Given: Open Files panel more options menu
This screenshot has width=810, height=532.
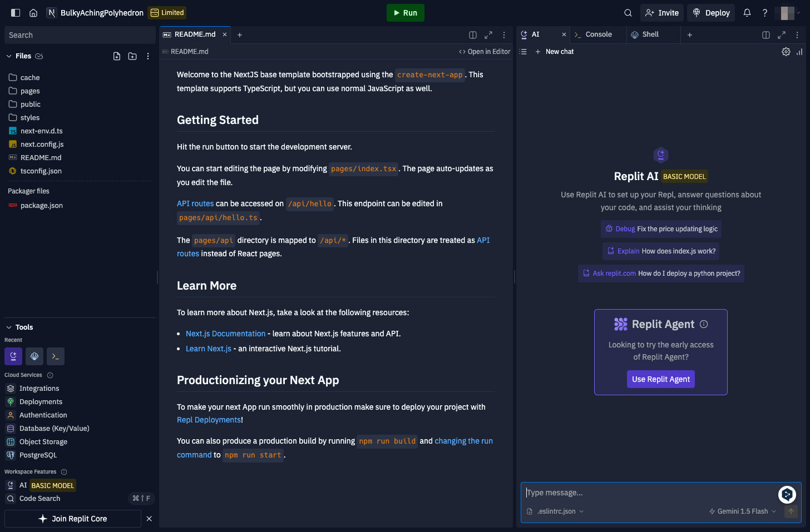Looking at the screenshot, I should pyautogui.click(x=148, y=56).
